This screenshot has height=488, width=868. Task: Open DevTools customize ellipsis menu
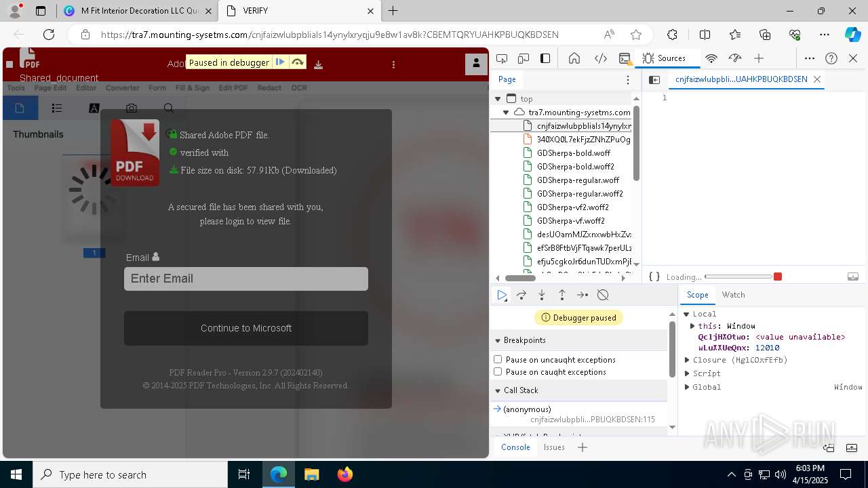click(809, 58)
